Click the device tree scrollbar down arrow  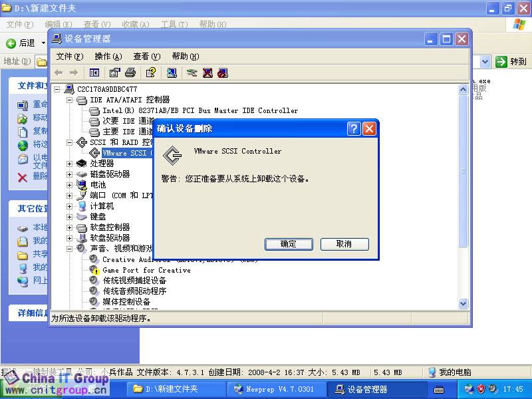pyautogui.click(x=463, y=304)
